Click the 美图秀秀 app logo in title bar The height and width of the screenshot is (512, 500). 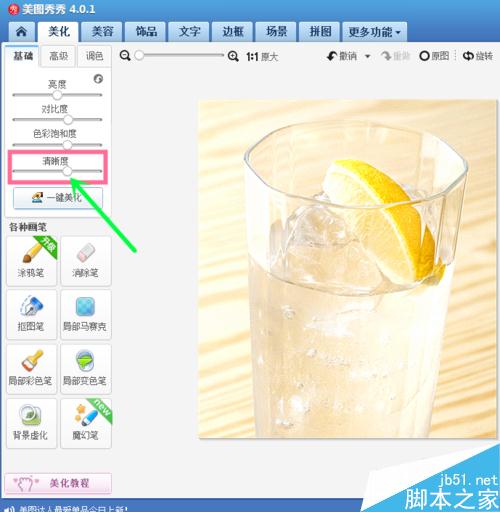click(14, 9)
